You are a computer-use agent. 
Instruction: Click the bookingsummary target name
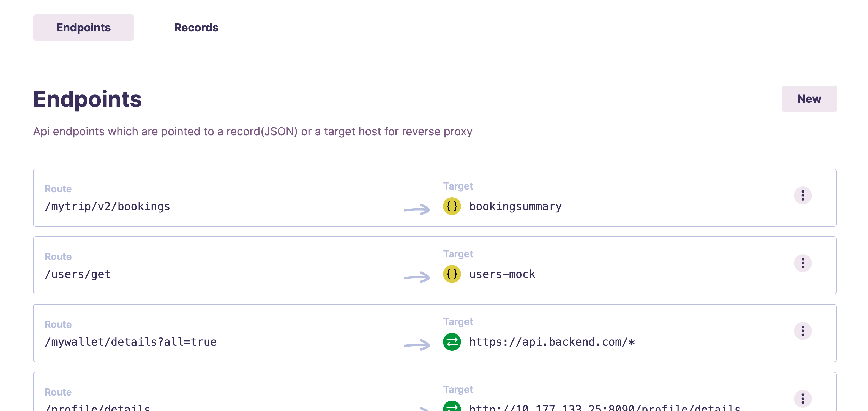point(515,206)
